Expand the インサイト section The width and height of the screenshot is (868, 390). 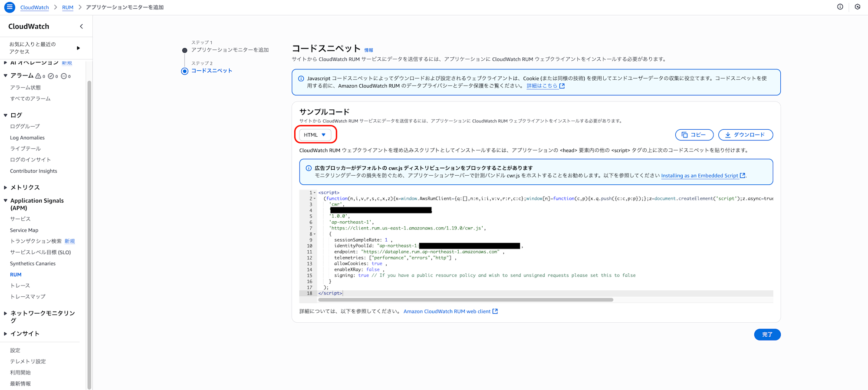5,334
